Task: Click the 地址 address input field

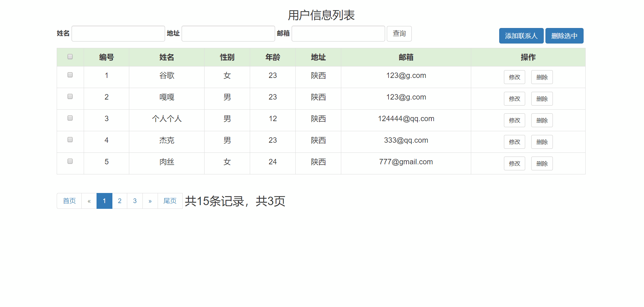Action: pyautogui.click(x=228, y=33)
